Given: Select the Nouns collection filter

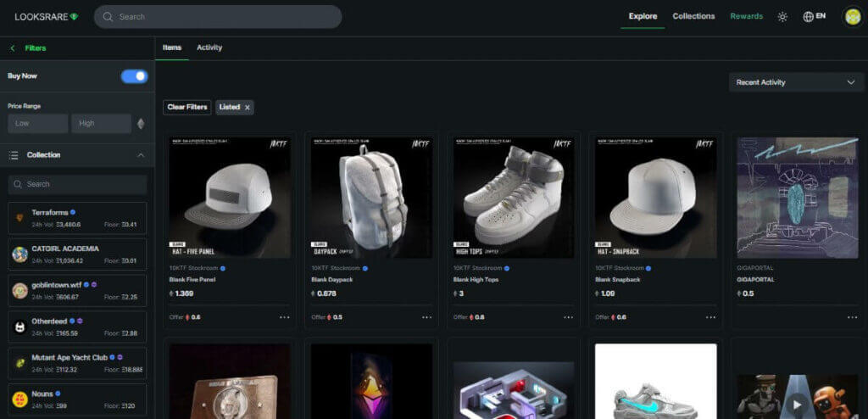Looking at the screenshot, I should (x=77, y=399).
